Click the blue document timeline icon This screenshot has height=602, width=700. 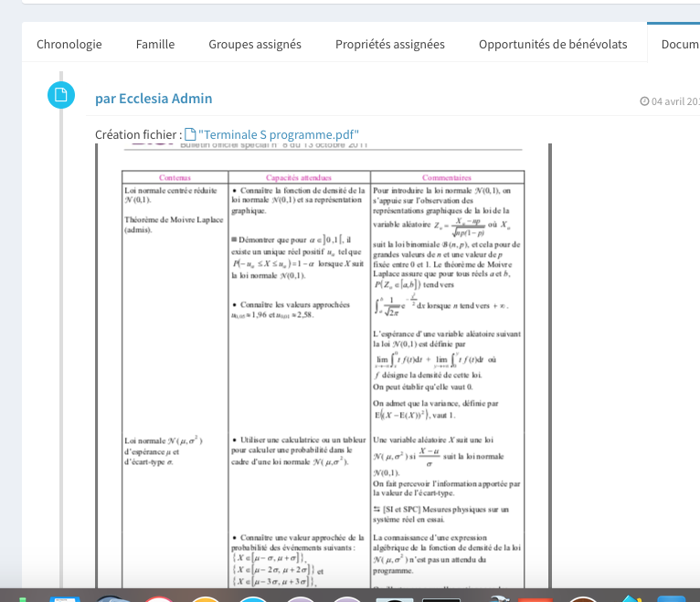(61, 95)
